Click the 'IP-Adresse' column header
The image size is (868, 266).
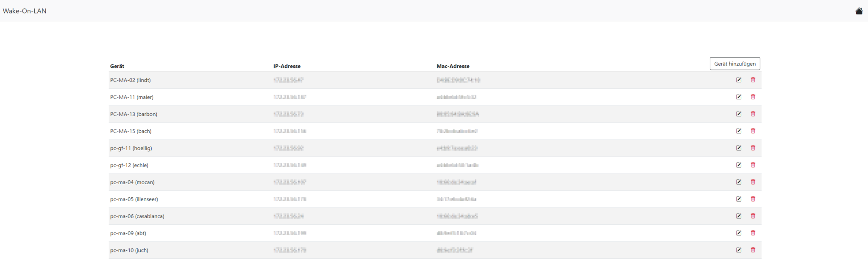click(x=287, y=66)
